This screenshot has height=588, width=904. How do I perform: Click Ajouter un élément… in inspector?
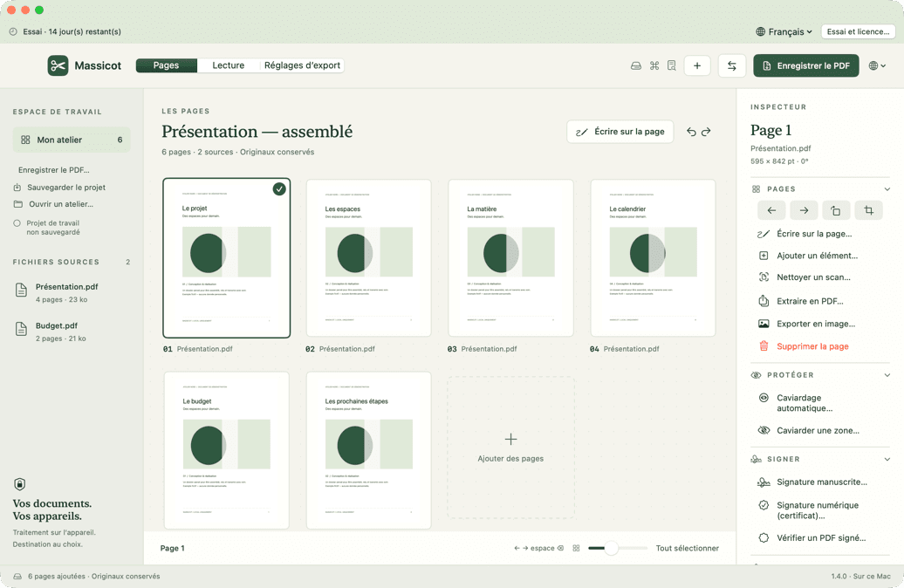817,256
